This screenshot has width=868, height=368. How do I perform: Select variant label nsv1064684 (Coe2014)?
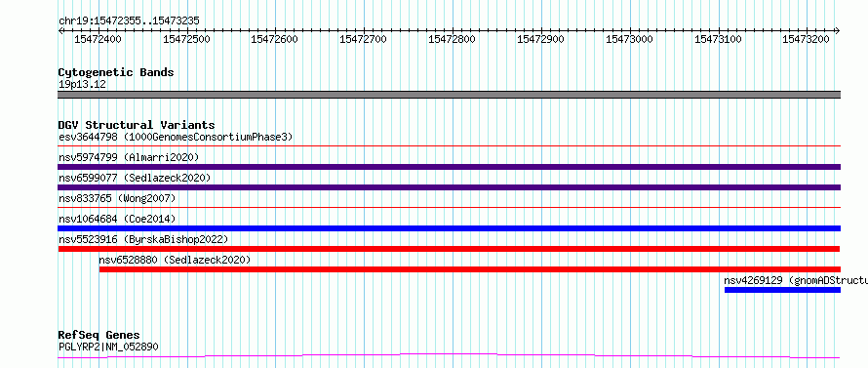(117, 219)
